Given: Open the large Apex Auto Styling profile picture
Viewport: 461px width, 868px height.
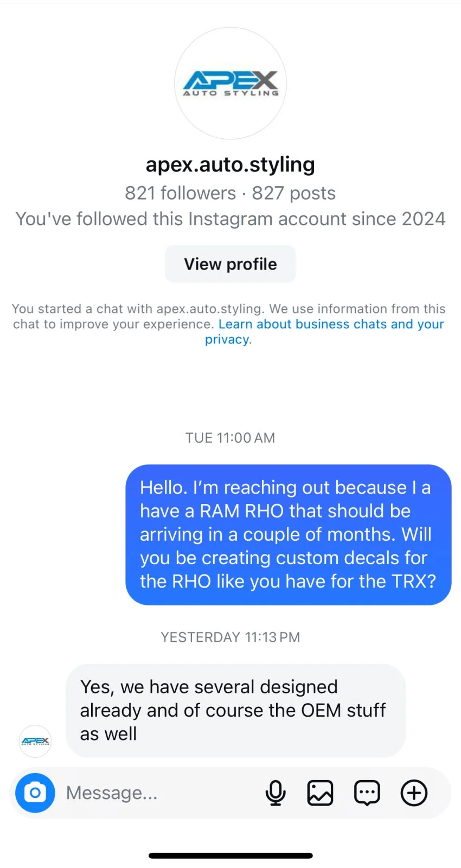Looking at the screenshot, I should (x=230, y=84).
